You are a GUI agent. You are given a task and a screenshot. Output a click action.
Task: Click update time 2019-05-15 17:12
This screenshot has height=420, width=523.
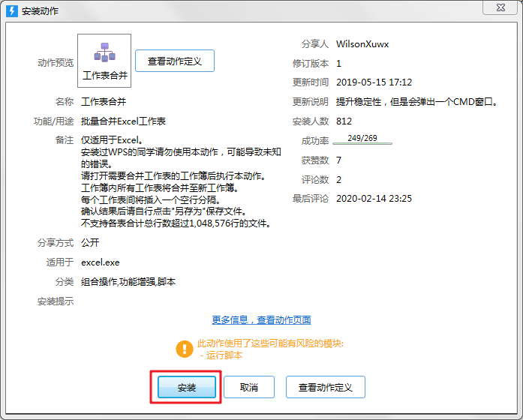[374, 82]
